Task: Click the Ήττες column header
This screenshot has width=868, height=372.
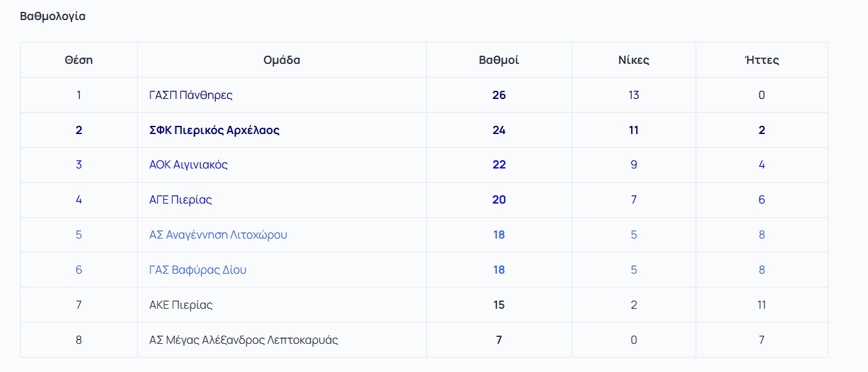Action: [x=761, y=60]
